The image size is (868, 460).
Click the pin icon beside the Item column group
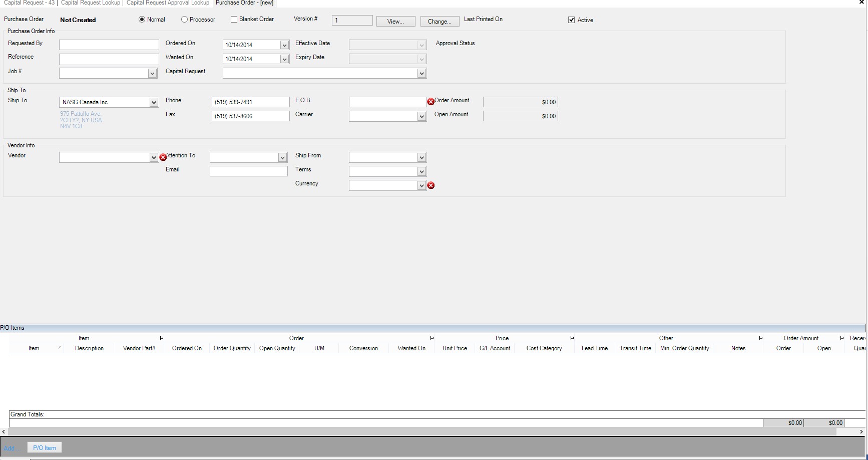(x=160, y=338)
